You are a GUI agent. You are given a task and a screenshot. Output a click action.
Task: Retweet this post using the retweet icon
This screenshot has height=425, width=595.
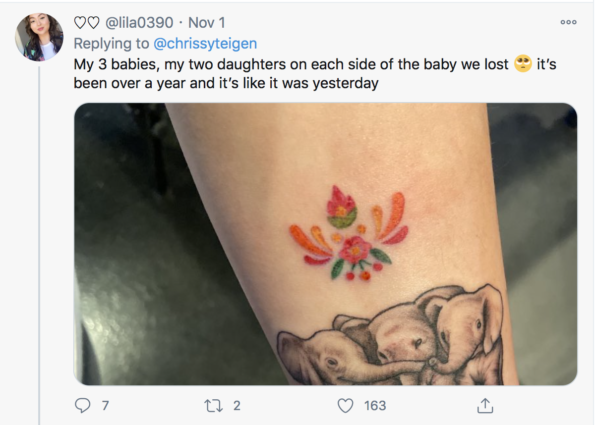point(213,406)
